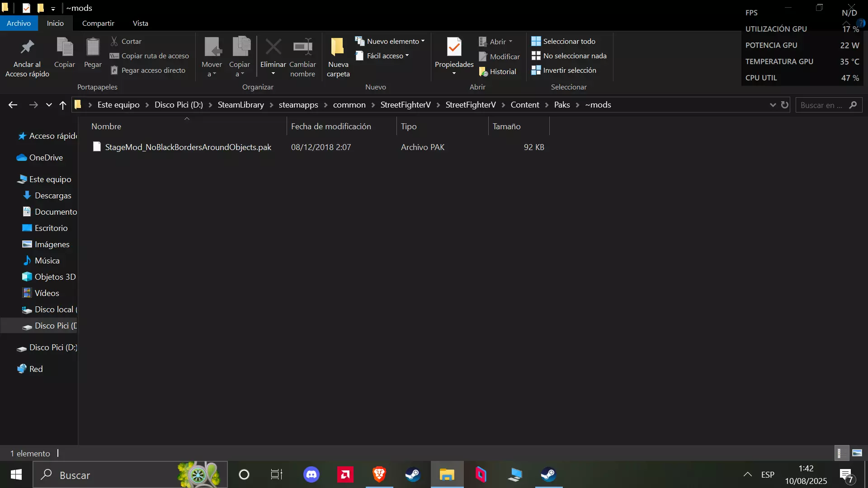
Task: Click Copiar ruta de acceso button
Action: (150, 56)
